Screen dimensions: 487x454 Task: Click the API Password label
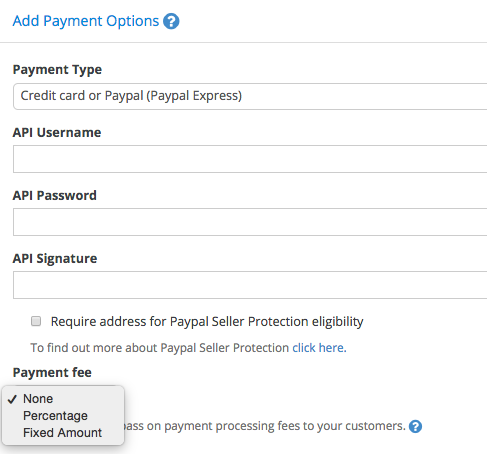coord(55,196)
